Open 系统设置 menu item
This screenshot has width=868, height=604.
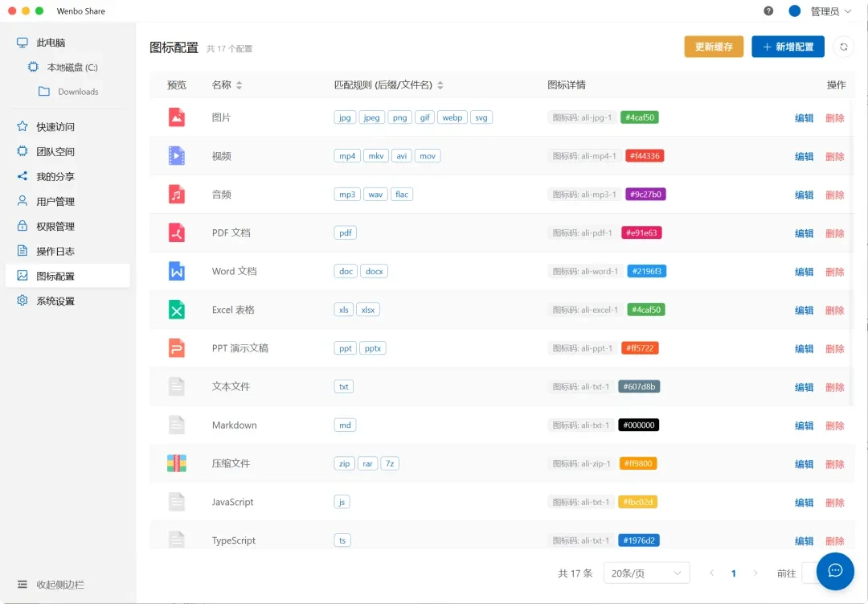[68, 301]
